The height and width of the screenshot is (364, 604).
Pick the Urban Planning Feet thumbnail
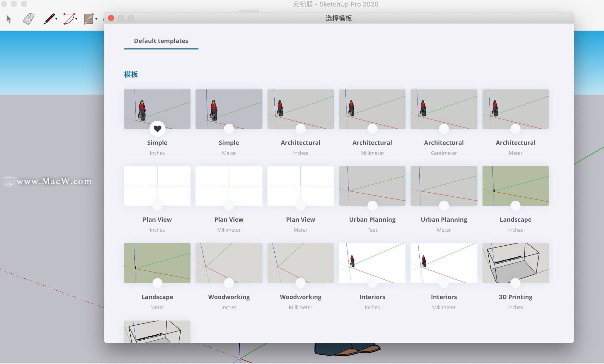coord(372,186)
